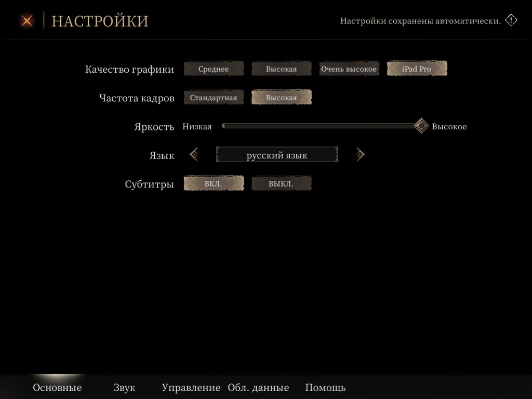Click the previous language arrow icon

pyautogui.click(x=194, y=155)
